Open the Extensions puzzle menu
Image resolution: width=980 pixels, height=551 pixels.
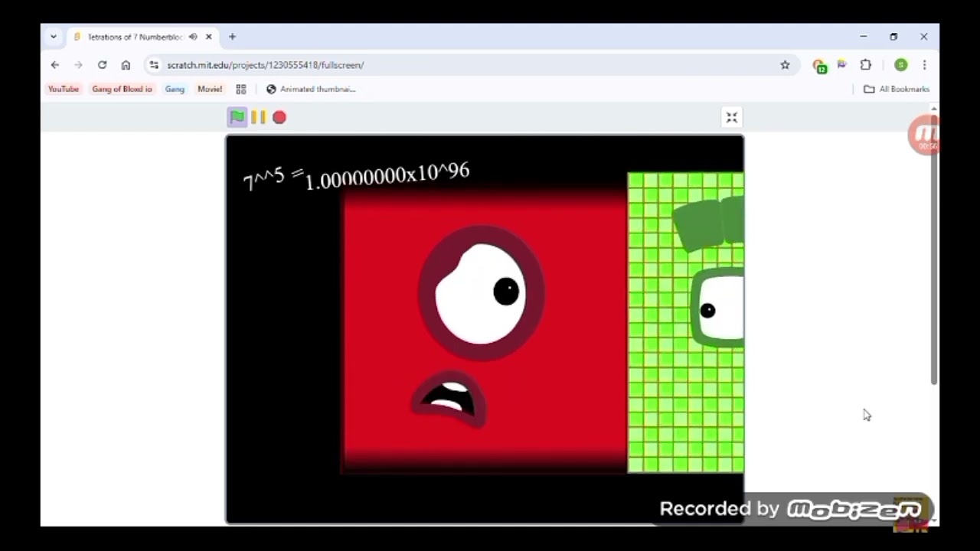pos(866,65)
